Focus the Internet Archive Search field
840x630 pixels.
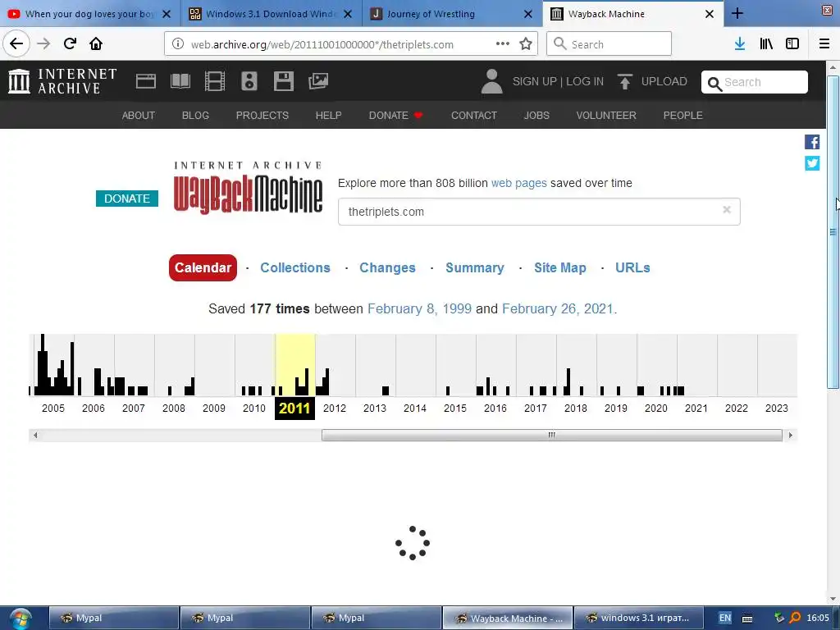(x=755, y=82)
